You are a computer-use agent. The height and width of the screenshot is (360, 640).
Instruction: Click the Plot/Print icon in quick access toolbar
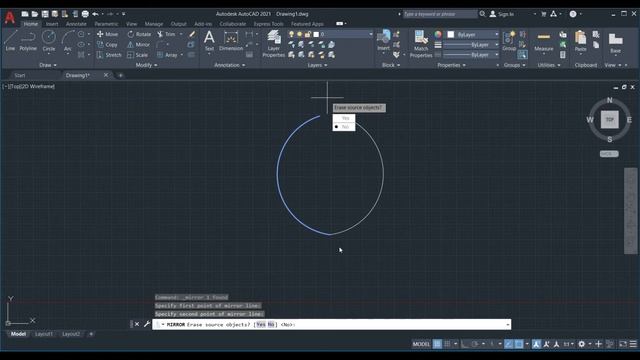(x=85, y=14)
